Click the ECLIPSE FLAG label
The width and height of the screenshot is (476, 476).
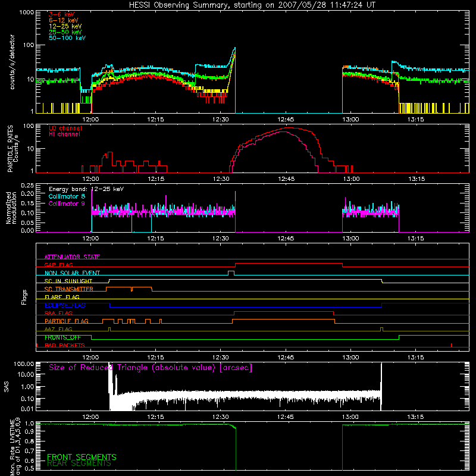(65, 305)
